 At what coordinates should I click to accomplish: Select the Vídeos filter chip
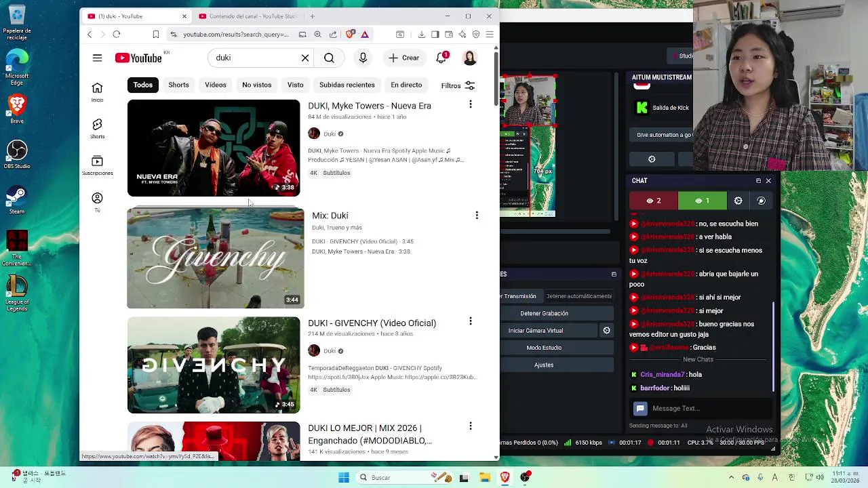pyautogui.click(x=216, y=85)
